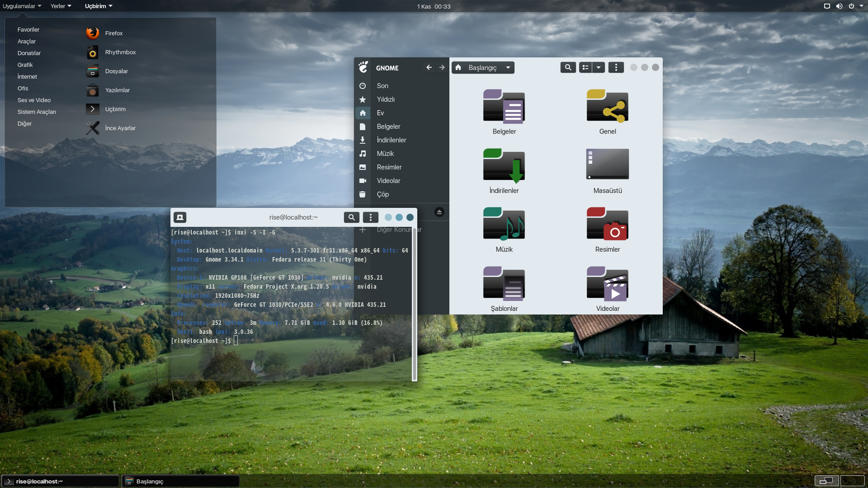Select the Ses ve Video category

click(x=34, y=100)
